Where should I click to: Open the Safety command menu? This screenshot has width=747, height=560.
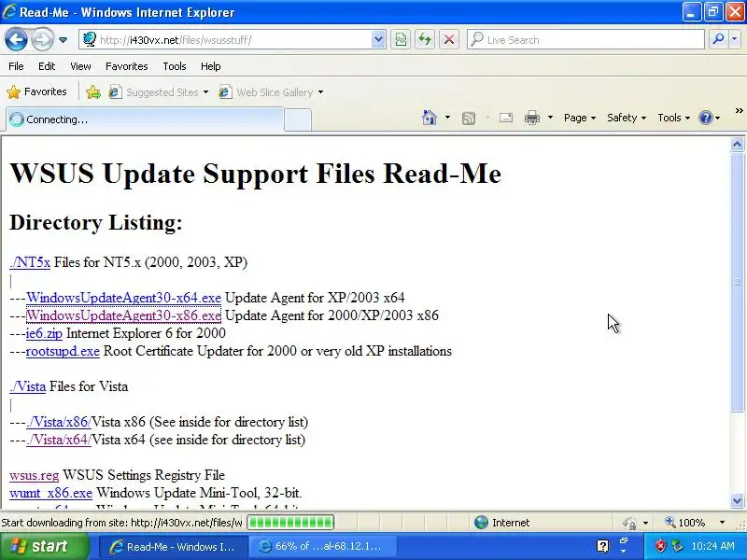(x=627, y=118)
